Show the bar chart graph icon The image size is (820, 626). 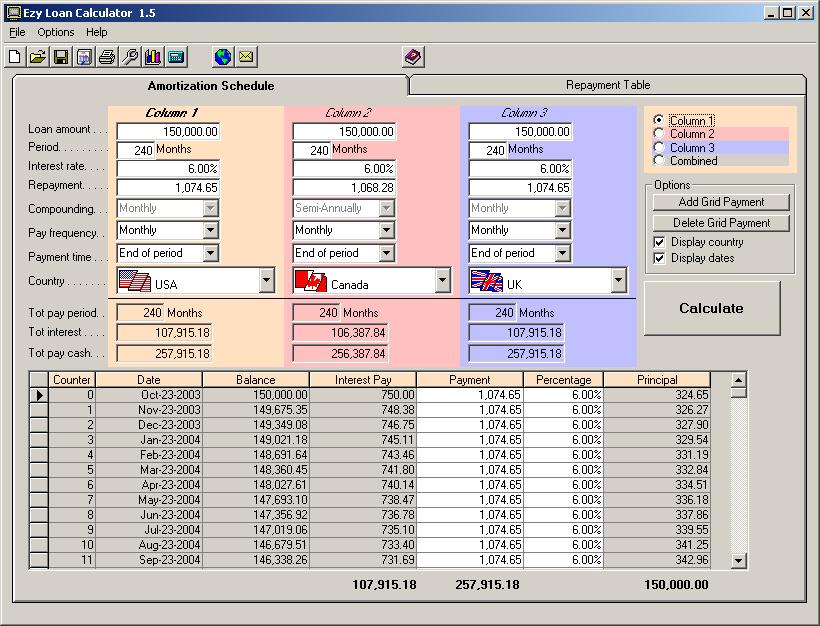click(153, 56)
